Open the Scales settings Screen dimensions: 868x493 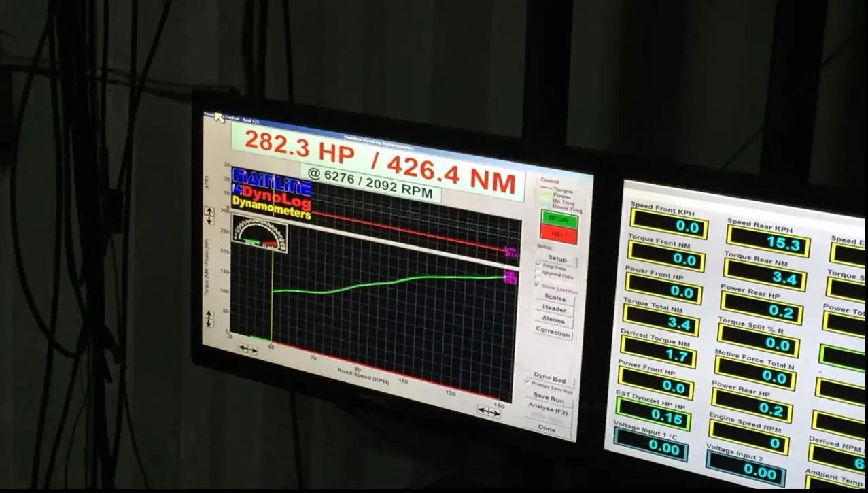point(555,299)
